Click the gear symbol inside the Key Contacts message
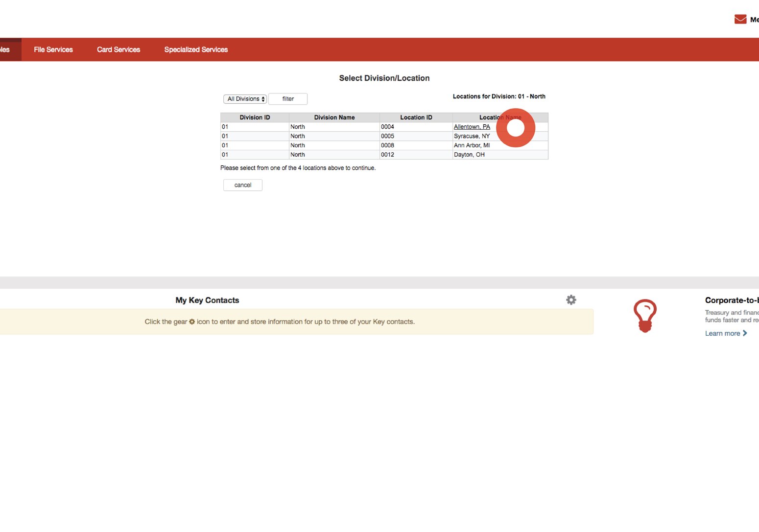Viewport: 759px width, 532px height. tap(191, 322)
